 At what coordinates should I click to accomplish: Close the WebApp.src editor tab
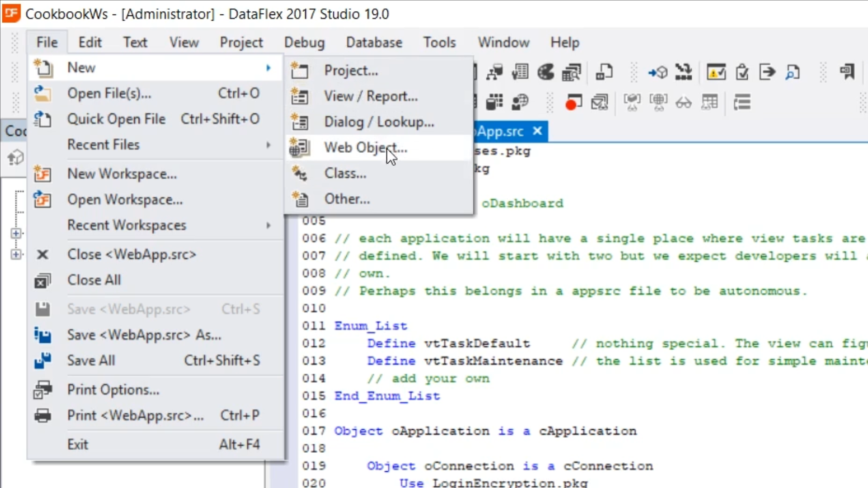point(537,131)
